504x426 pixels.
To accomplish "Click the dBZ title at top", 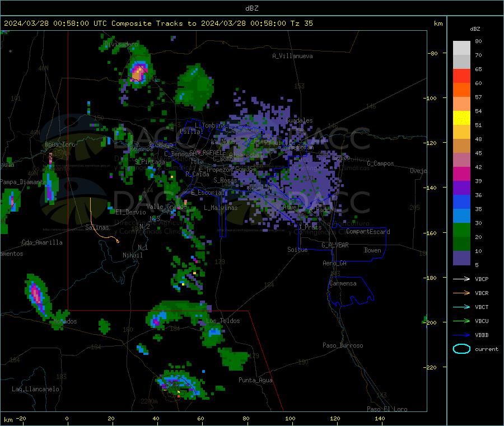I will pyautogui.click(x=251, y=8).
